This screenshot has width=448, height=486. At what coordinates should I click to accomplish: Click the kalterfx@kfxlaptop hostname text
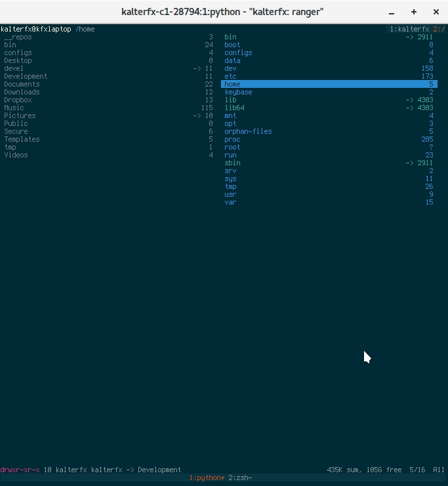coord(36,29)
